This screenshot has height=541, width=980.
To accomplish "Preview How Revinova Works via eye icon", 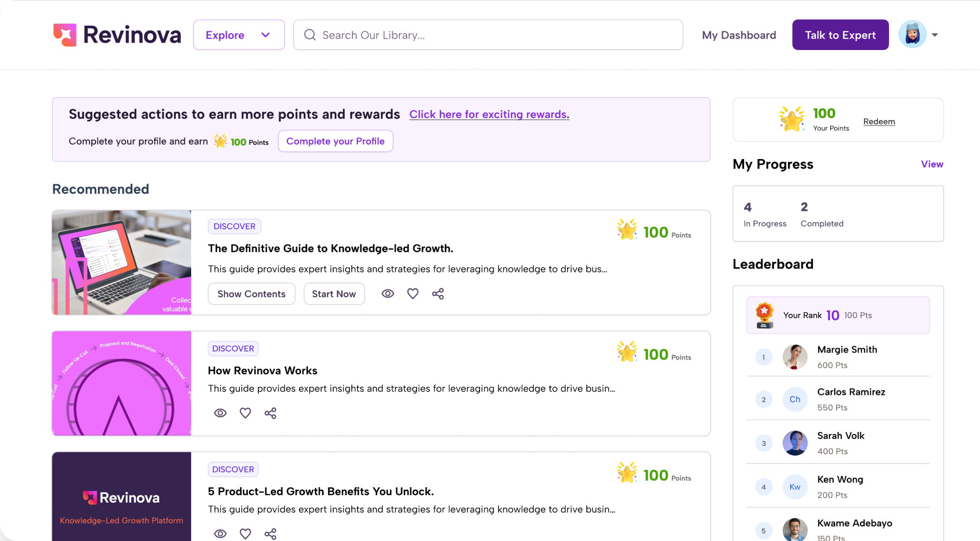I will coord(220,413).
